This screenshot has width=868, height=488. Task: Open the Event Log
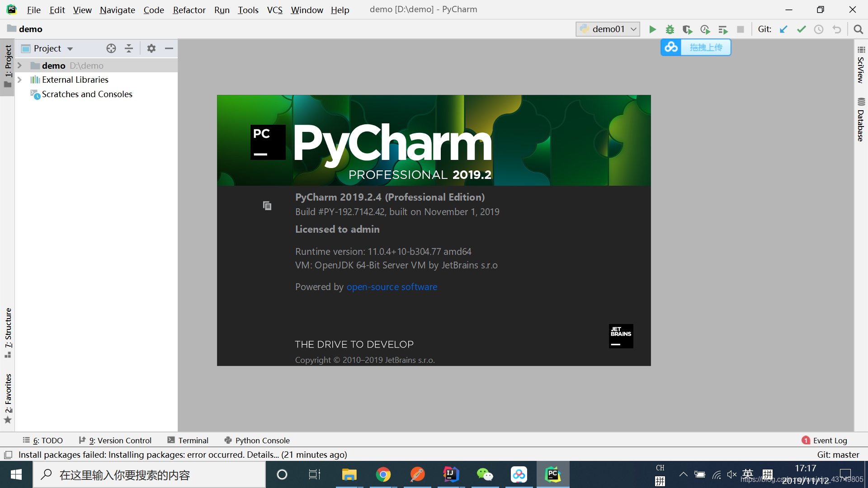(825, 441)
